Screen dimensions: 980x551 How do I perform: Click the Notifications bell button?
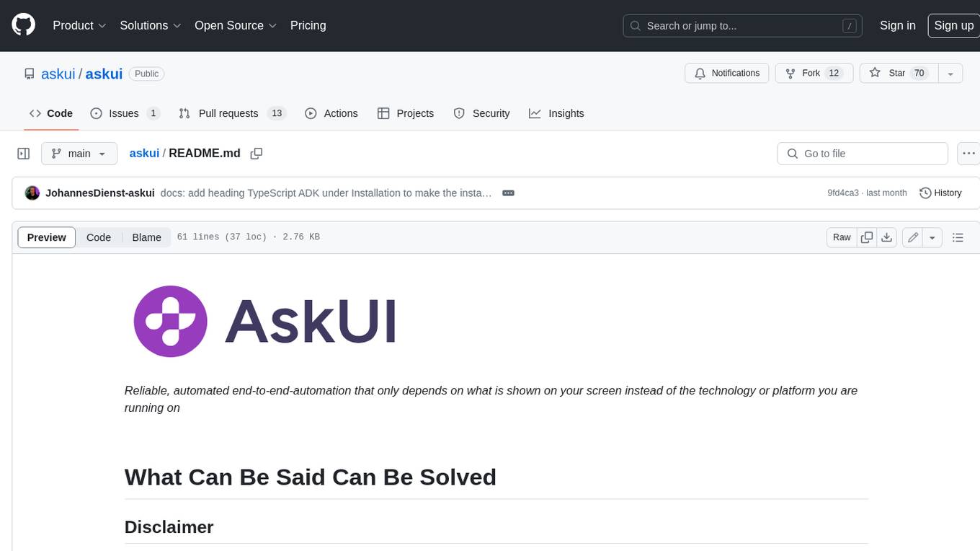coord(727,74)
